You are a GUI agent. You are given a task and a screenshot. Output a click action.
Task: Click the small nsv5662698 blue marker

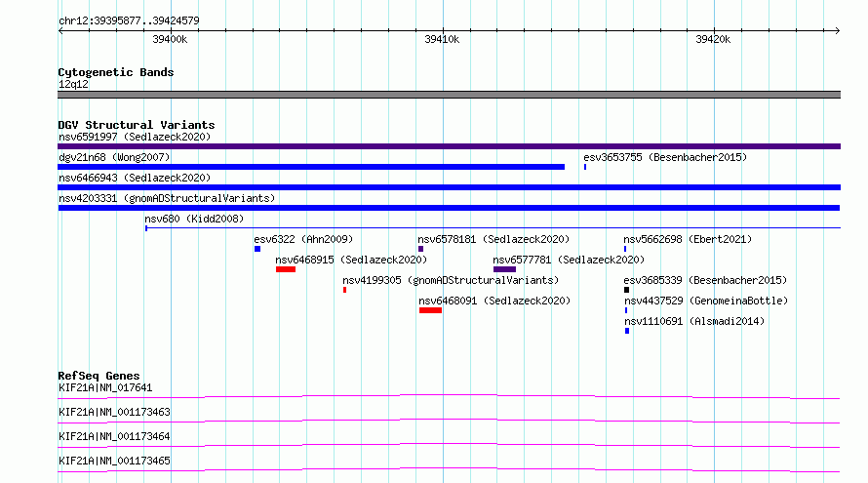click(x=625, y=249)
